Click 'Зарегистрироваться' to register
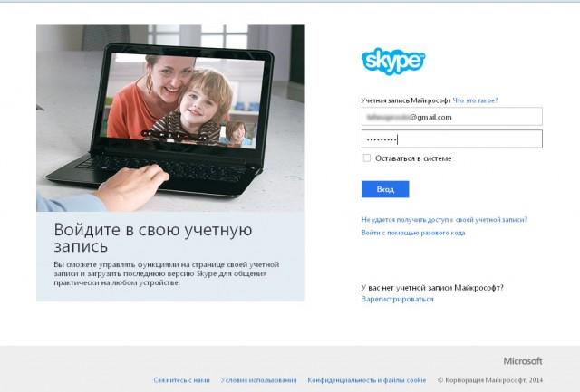This screenshot has height=392, width=580. [397, 299]
